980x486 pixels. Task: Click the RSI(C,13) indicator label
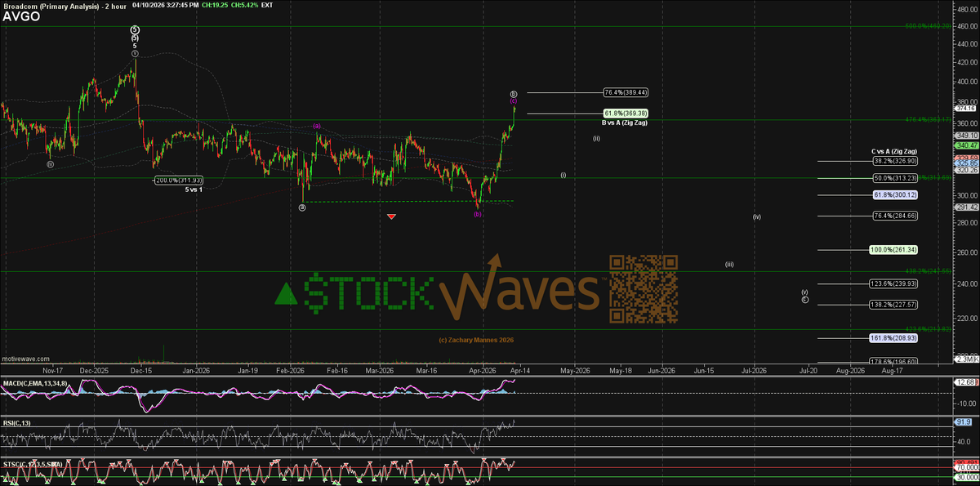(x=16, y=422)
